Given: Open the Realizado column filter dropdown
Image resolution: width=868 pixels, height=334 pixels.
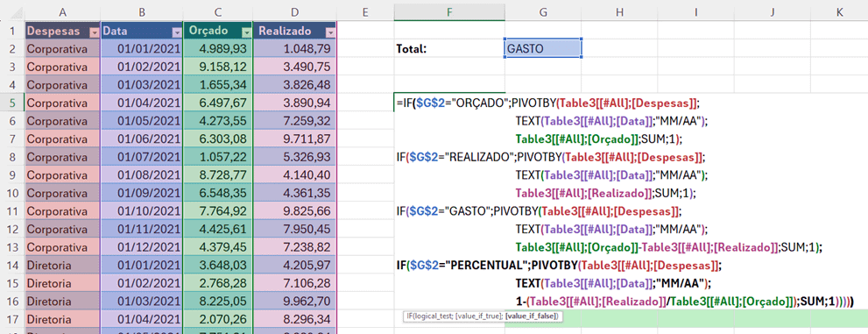Looking at the screenshot, I should click(x=330, y=32).
